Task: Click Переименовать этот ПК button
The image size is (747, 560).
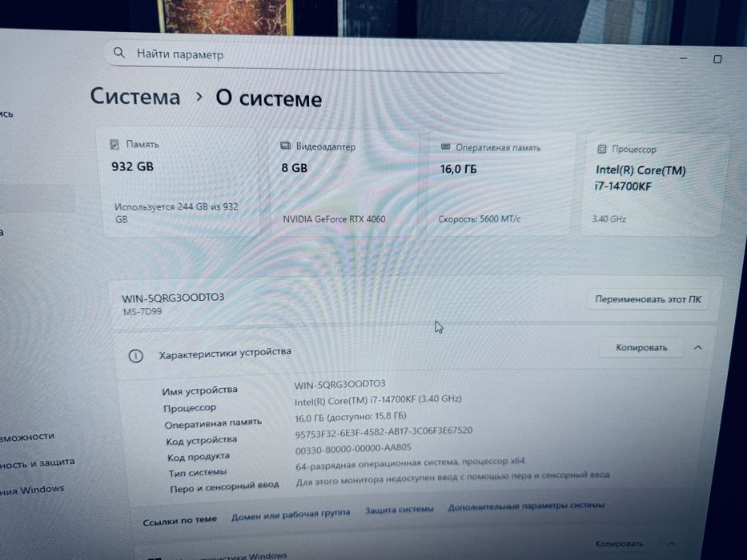Action: tap(648, 299)
